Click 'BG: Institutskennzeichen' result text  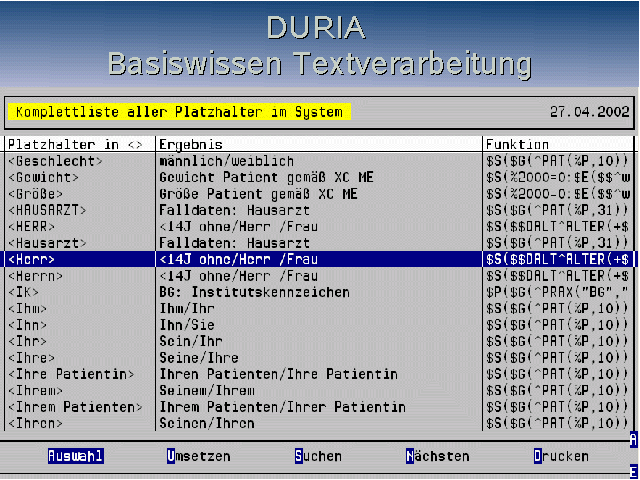tap(254, 292)
